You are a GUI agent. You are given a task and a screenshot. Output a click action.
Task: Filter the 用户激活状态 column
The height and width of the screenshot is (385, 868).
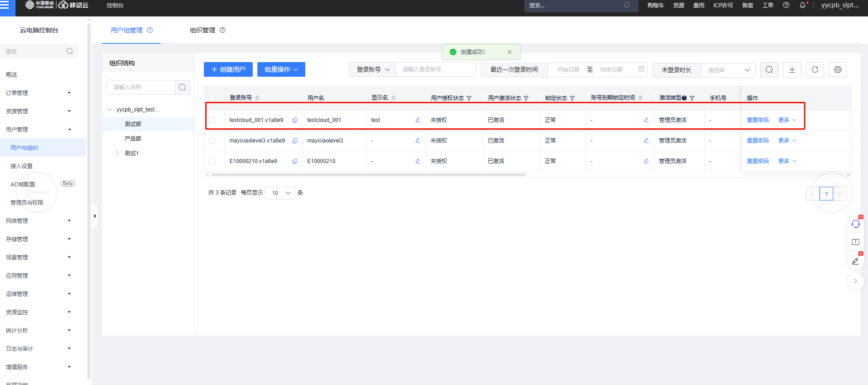[x=526, y=98]
